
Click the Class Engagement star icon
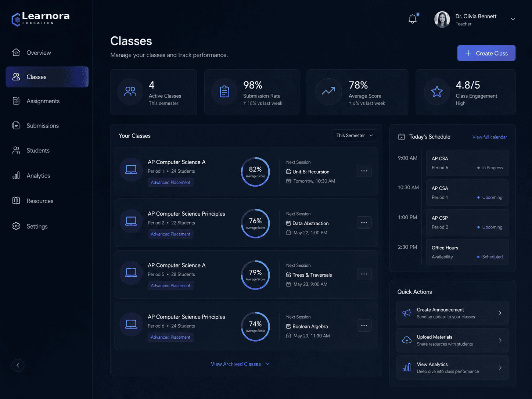click(x=437, y=91)
